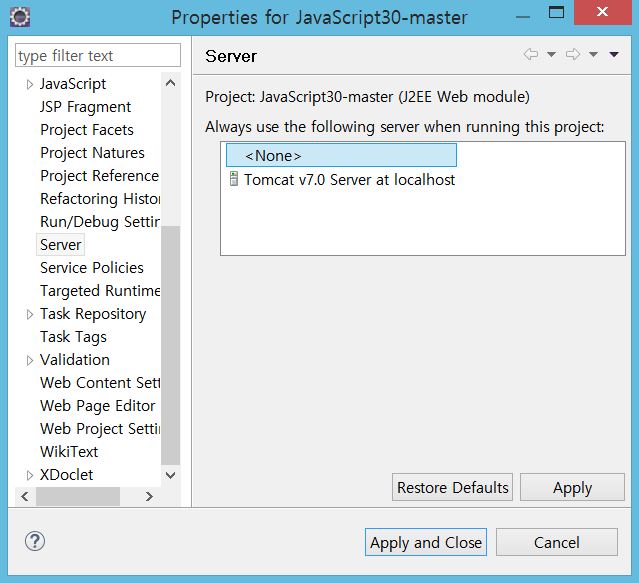
Task: Click tree scrollbar up arrow
Action: (171, 84)
